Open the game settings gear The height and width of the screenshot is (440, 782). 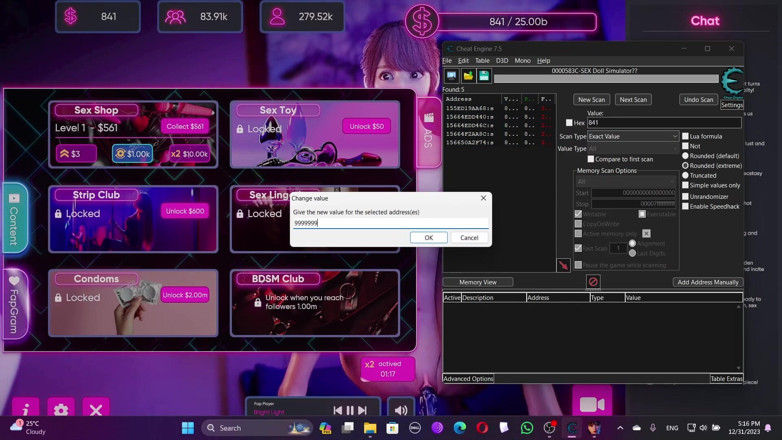[x=61, y=409]
